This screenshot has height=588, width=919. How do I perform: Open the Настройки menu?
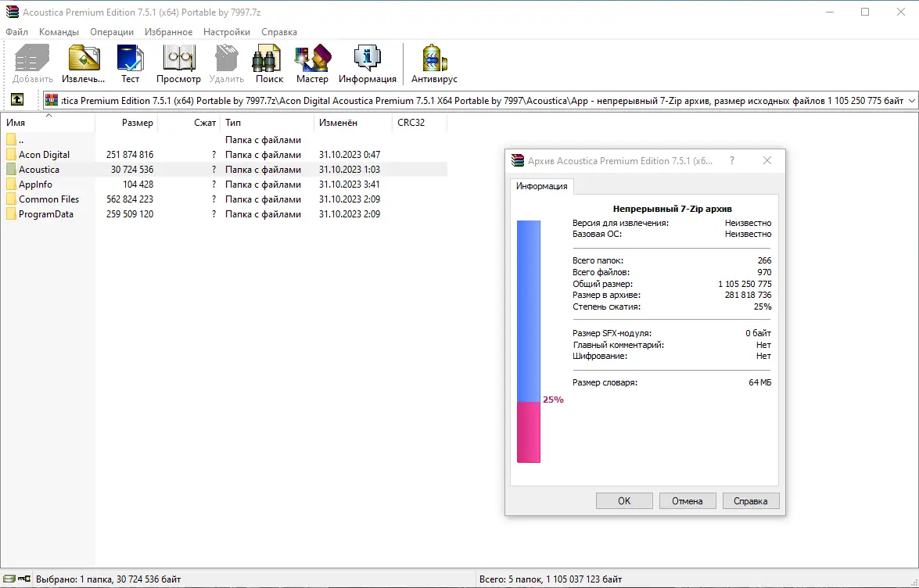[x=226, y=32]
